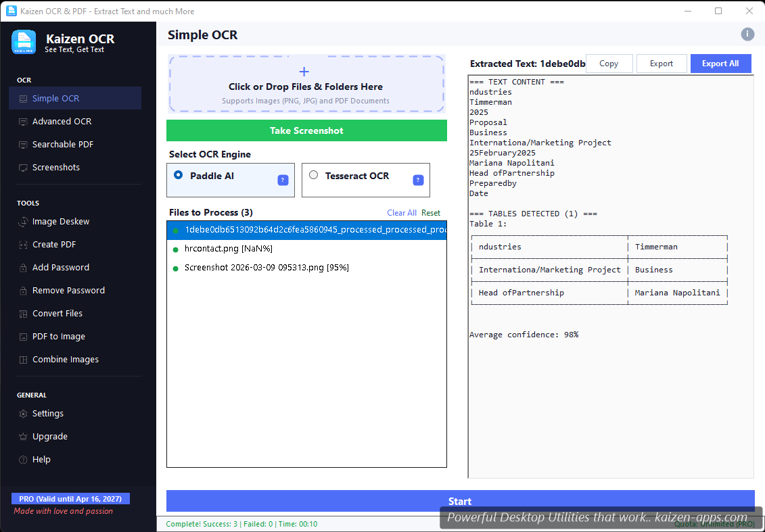Select the Tesseract OCR radio button
The image size is (765, 532).
coord(313,175)
